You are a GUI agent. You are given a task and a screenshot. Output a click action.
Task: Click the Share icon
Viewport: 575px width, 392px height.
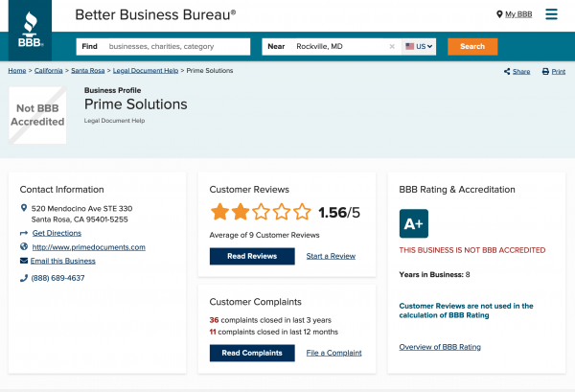(x=507, y=71)
